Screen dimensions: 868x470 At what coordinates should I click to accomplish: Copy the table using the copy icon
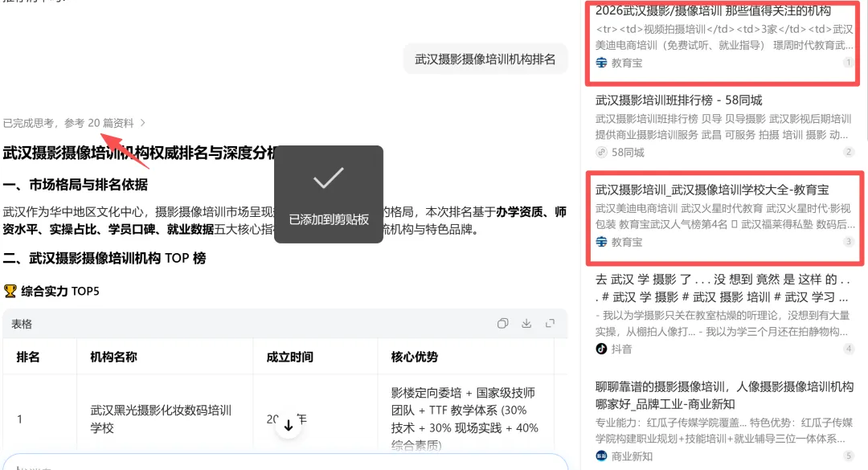(502, 324)
